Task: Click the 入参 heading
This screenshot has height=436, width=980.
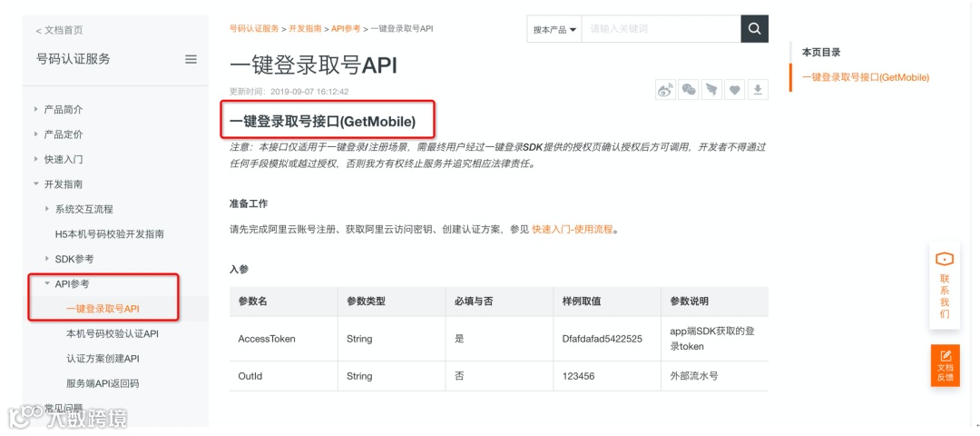Action: tap(239, 270)
